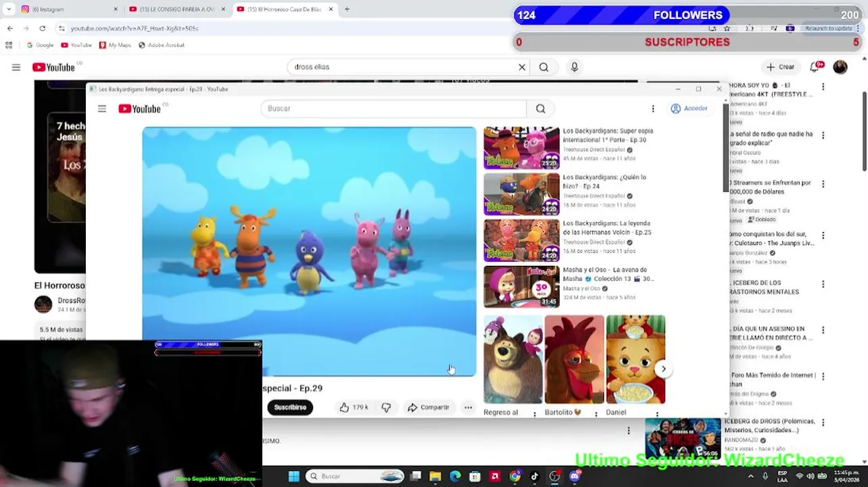Click the Acceder sign-in button
The width and height of the screenshot is (868, 487).
[689, 109]
